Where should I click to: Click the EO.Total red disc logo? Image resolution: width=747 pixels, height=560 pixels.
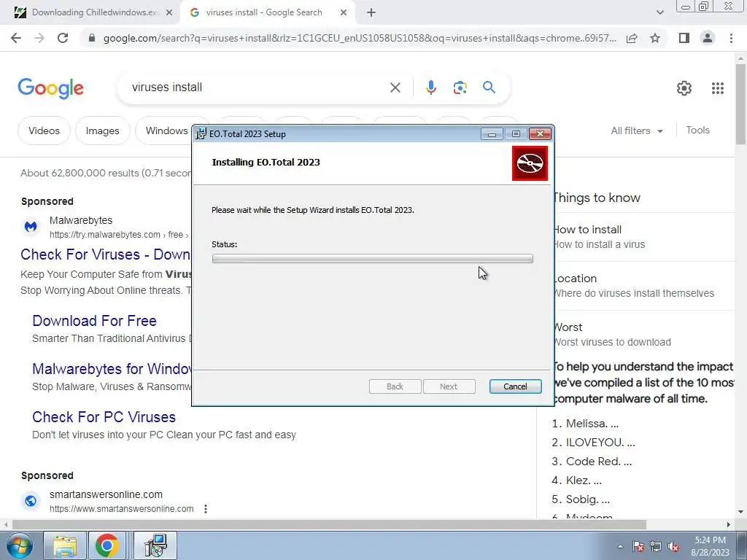pos(530,163)
